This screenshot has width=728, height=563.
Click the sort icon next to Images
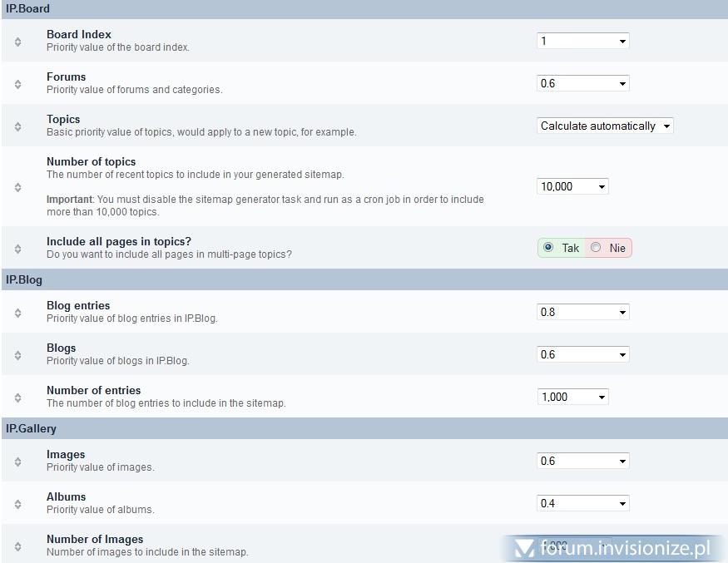click(x=18, y=462)
